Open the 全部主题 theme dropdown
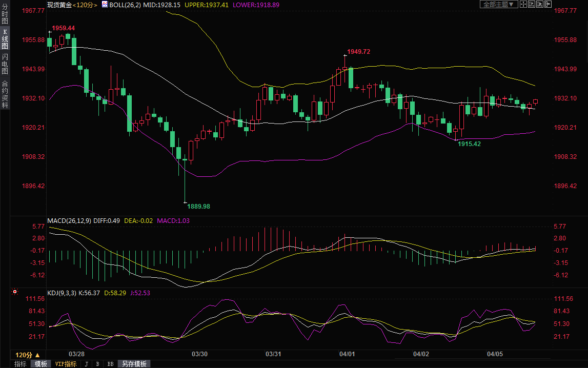Image resolution: width=588 pixels, height=368 pixels. coord(498,4)
